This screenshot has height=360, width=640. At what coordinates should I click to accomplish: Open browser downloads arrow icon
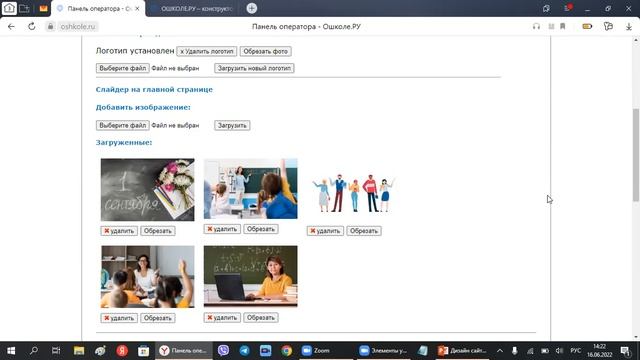[629, 27]
